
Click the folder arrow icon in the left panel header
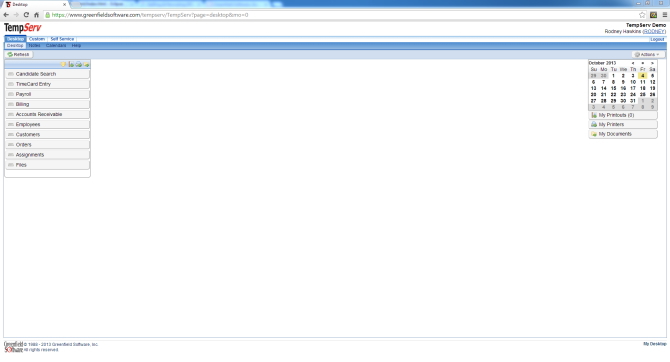(x=86, y=64)
